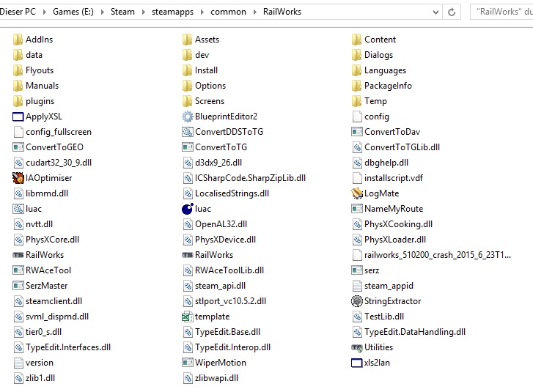Select the OpenAL32.dll file
Image resolution: width=533 pixels, height=392 pixels.
(x=215, y=224)
